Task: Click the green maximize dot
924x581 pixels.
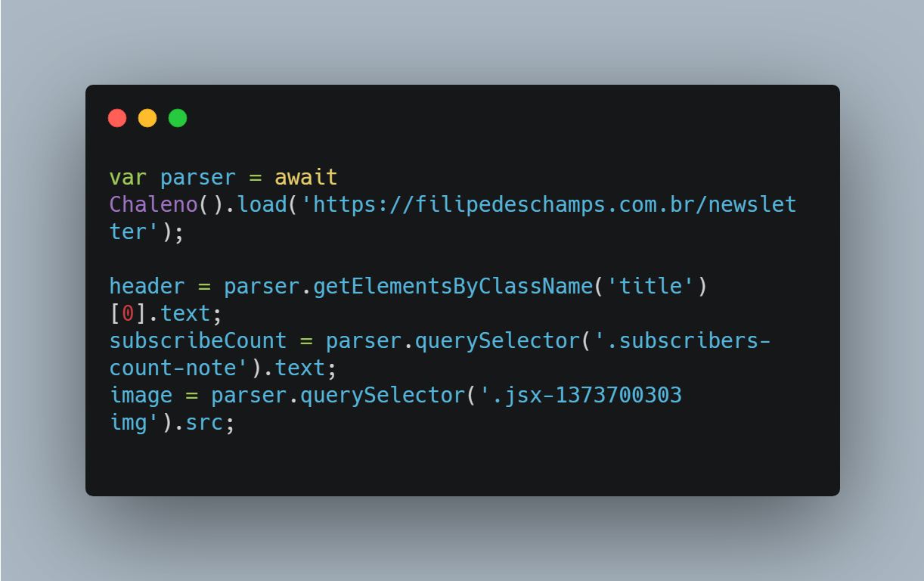Action: click(x=178, y=118)
